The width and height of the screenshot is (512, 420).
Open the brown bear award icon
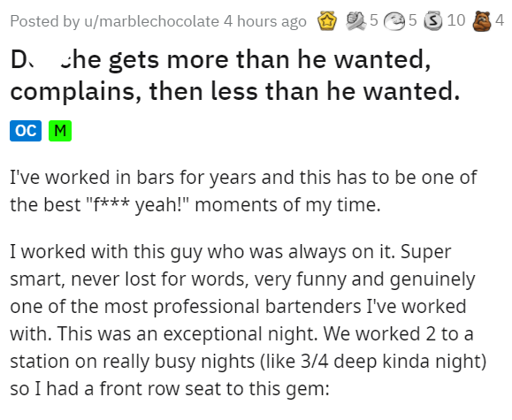point(483,21)
